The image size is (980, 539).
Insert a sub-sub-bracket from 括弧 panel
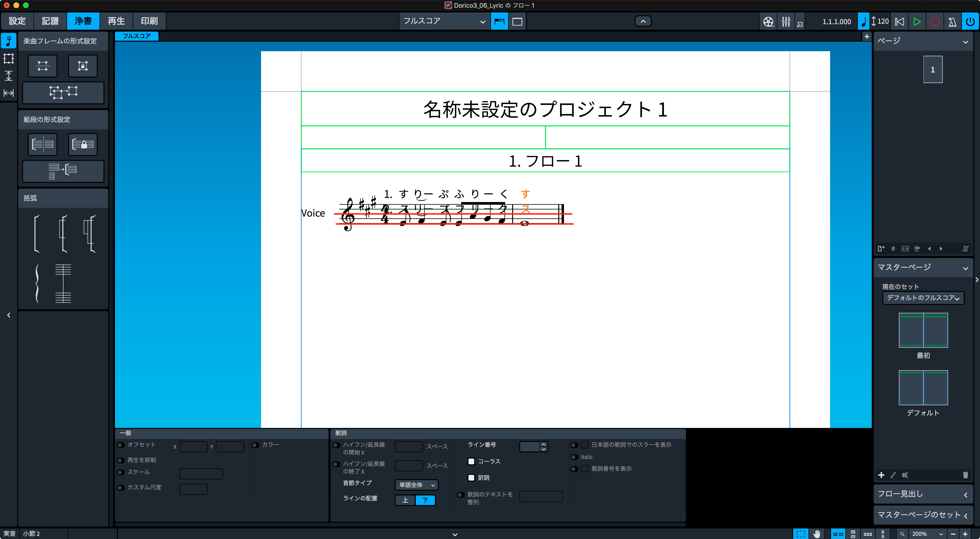click(90, 233)
